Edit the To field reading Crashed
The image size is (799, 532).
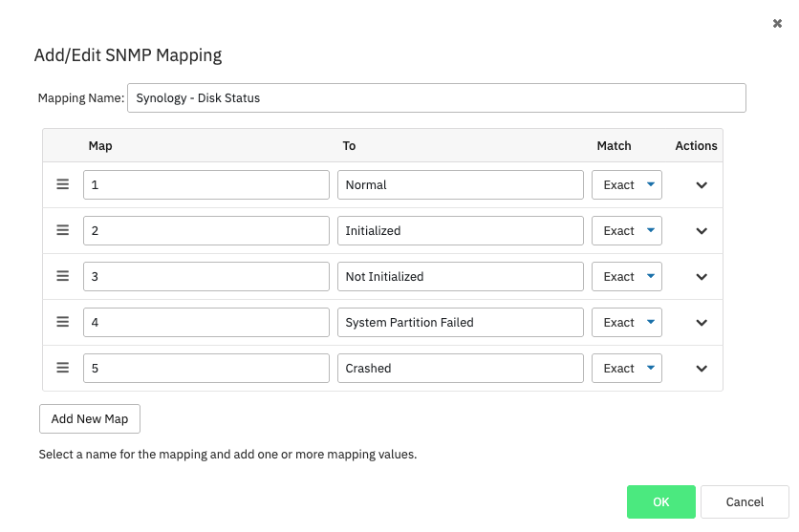(461, 368)
